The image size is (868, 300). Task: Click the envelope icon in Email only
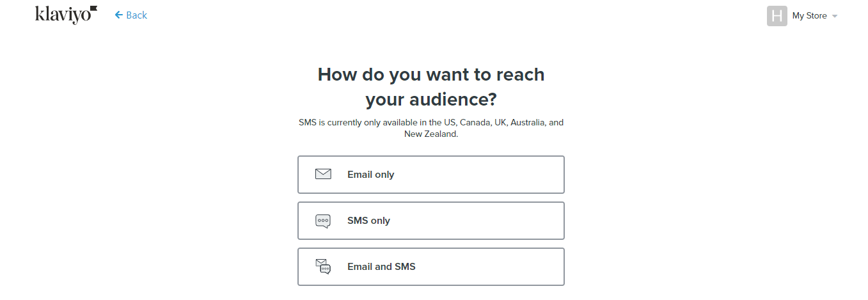(323, 174)
